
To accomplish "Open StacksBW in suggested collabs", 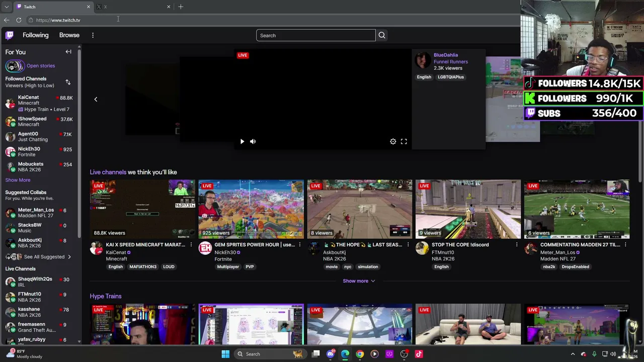I will coord(39,228).
